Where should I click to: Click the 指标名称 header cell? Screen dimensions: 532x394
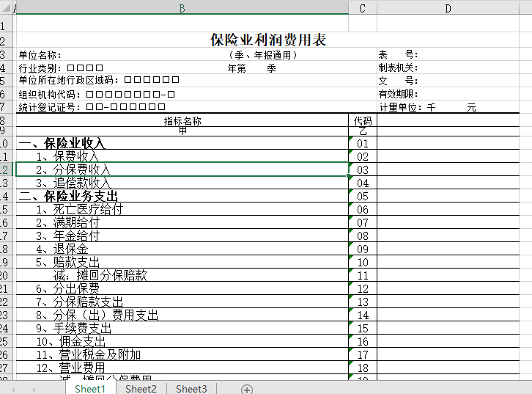182,121
